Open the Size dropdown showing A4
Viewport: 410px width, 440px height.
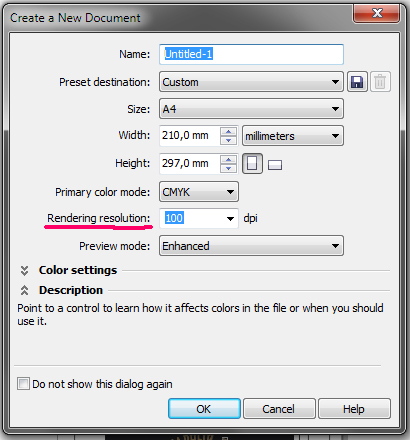251,109
